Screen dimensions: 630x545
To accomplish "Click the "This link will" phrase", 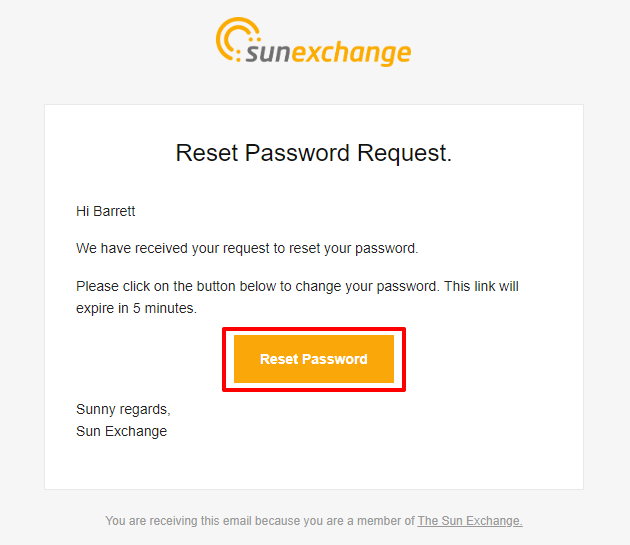I will click(x=481, y=286).
